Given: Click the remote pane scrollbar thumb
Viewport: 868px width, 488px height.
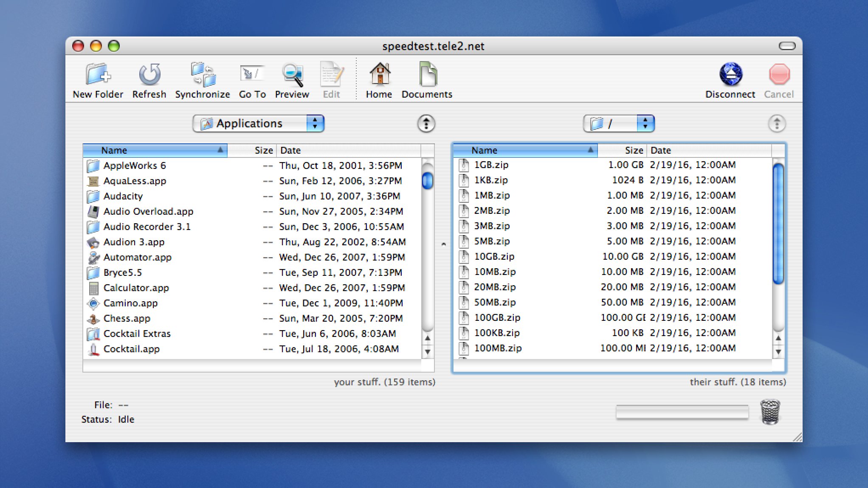Looking at the screenshot, I should pos(778,224).
